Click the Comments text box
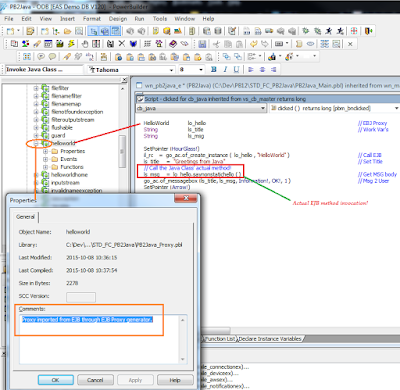The image size is (400, 390). tap(103, 339)
